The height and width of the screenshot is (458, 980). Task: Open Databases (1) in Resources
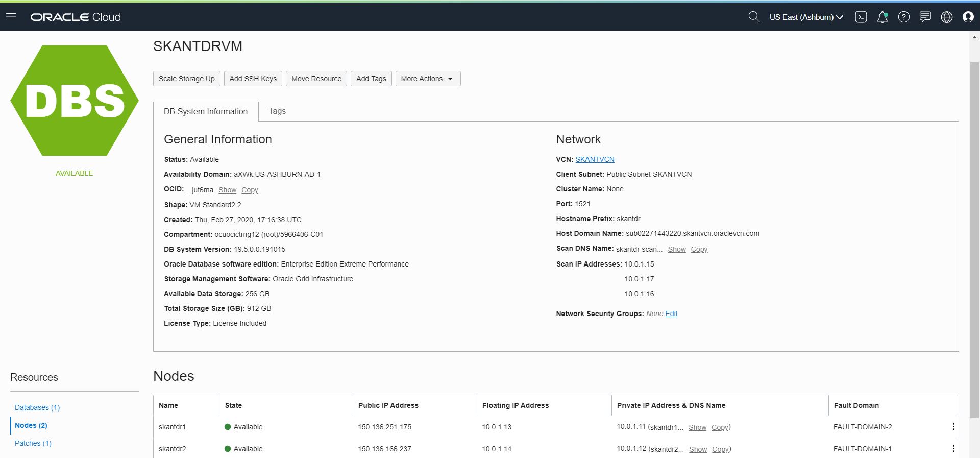point(37,407)
